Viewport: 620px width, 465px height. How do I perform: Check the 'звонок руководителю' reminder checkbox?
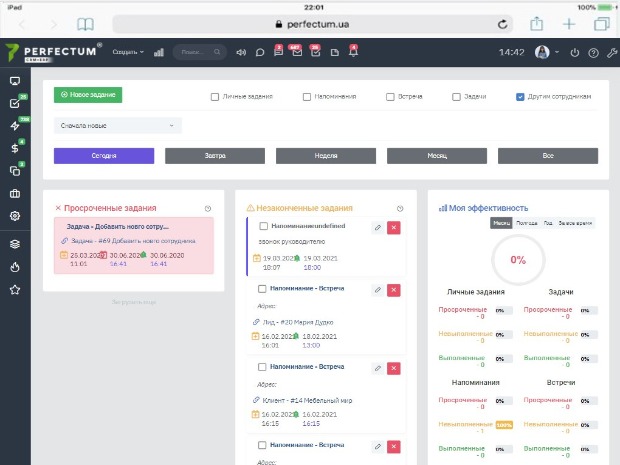pyautogui.click(x=263, y=226)
